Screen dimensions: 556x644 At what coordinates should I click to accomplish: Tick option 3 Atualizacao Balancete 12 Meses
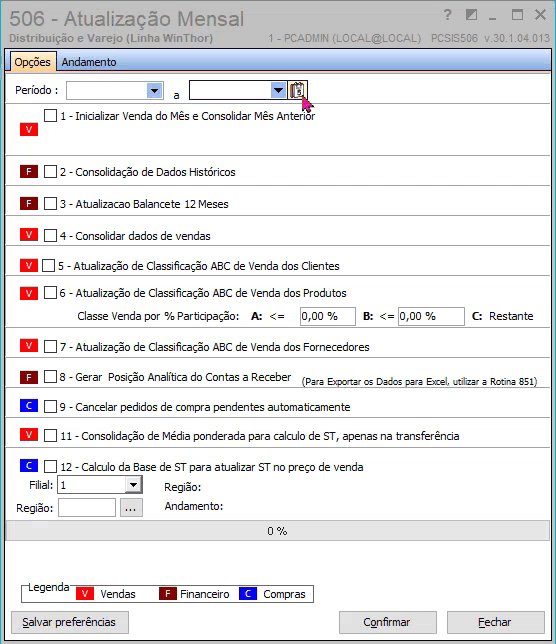coord(51,204)
